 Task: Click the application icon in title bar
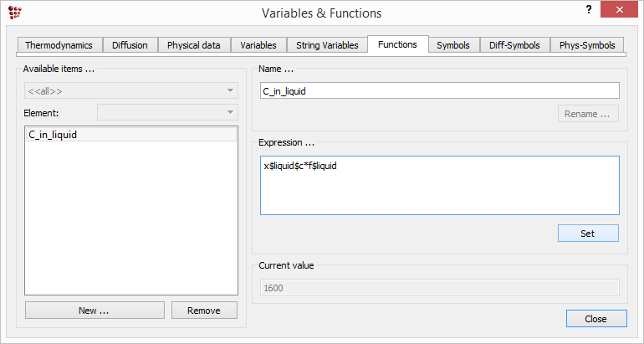[x=14, y=13]
